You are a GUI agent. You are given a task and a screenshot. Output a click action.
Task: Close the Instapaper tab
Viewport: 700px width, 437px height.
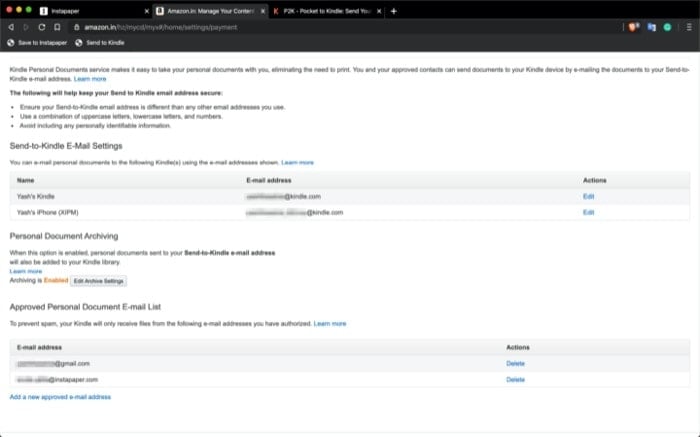point(146,11)
